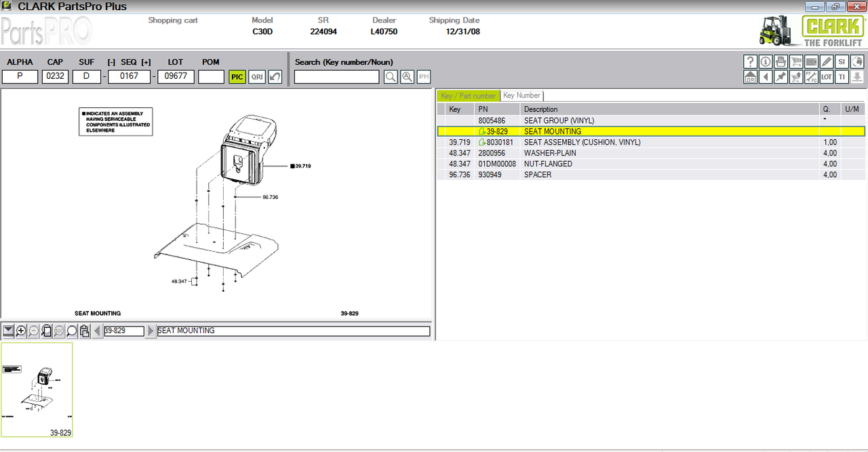Click the Q. column header
The image size is (868, 452).
pyautogui.click(x=830, y=109)
